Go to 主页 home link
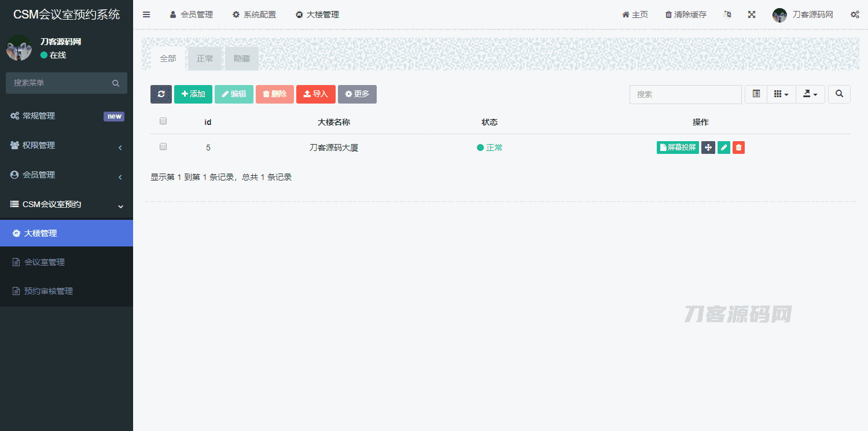 635,14
